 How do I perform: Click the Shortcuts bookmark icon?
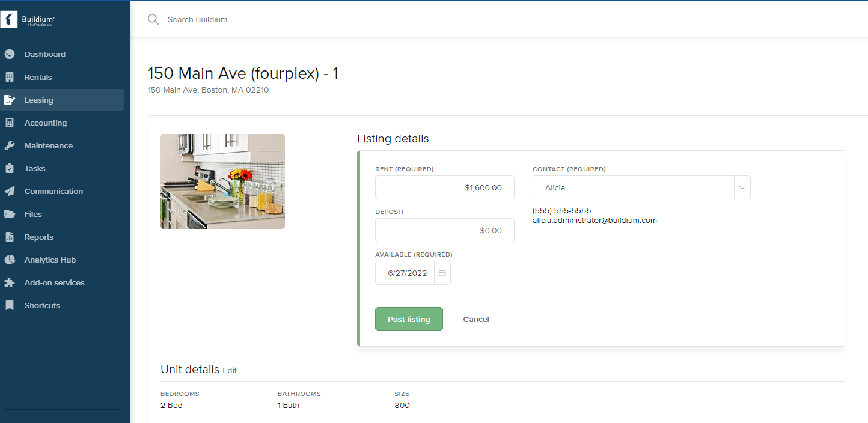[x=10, y=305]
